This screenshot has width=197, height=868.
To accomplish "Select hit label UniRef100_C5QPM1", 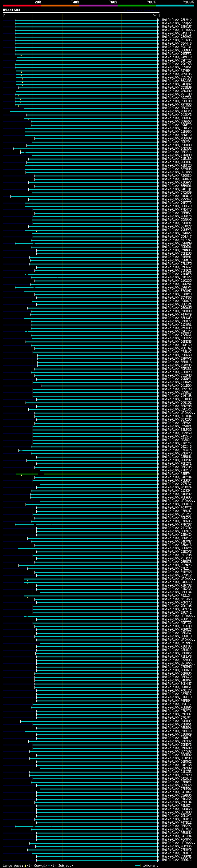I will 177,857.
